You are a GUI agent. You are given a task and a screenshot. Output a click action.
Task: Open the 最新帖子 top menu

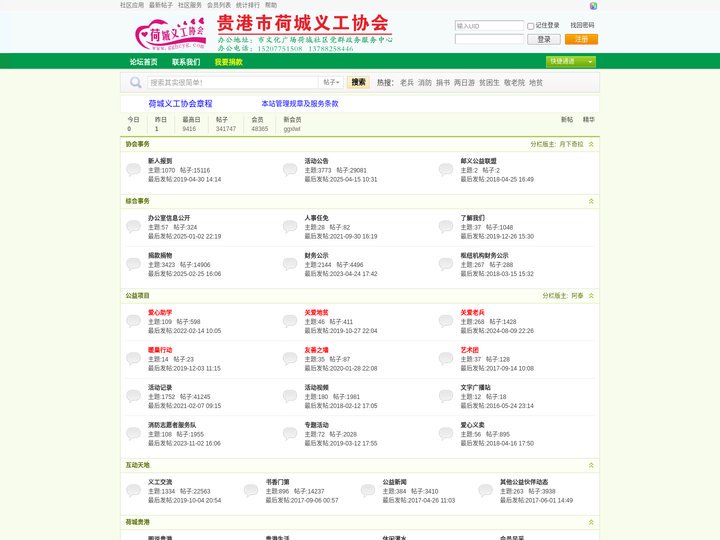point(161,5)
